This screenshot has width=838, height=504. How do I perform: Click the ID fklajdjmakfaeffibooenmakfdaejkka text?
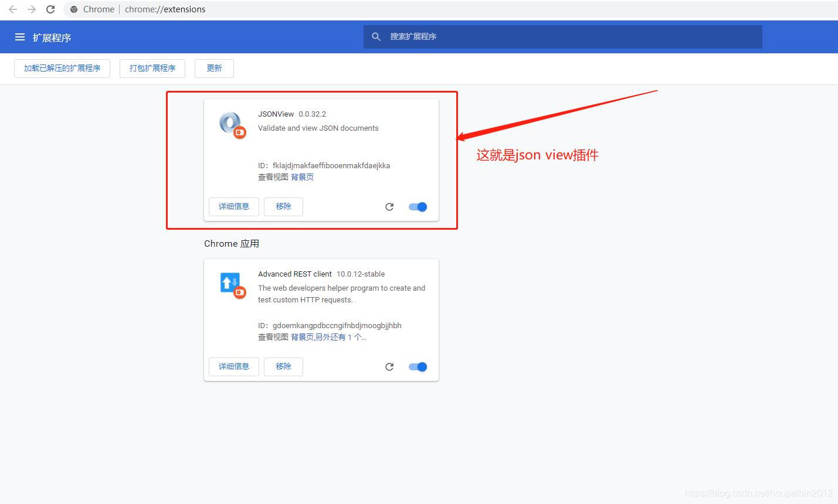coord(324,165)
